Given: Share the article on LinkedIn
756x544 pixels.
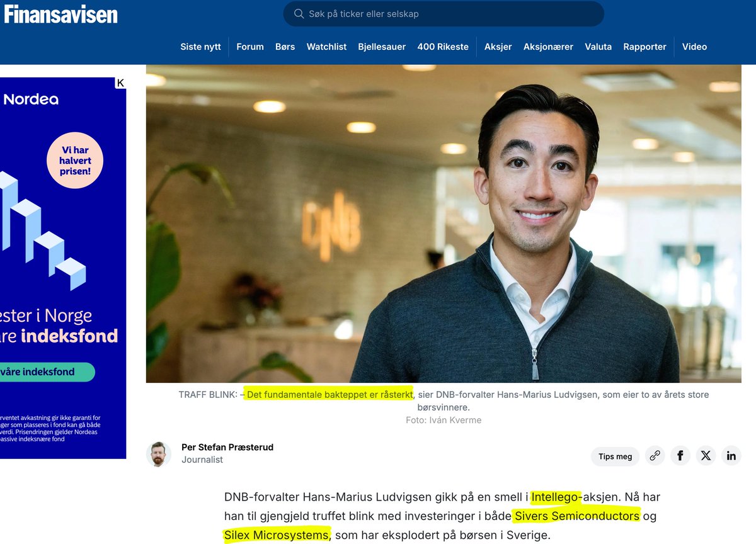Looking at the screenshot, I should 731,456.
